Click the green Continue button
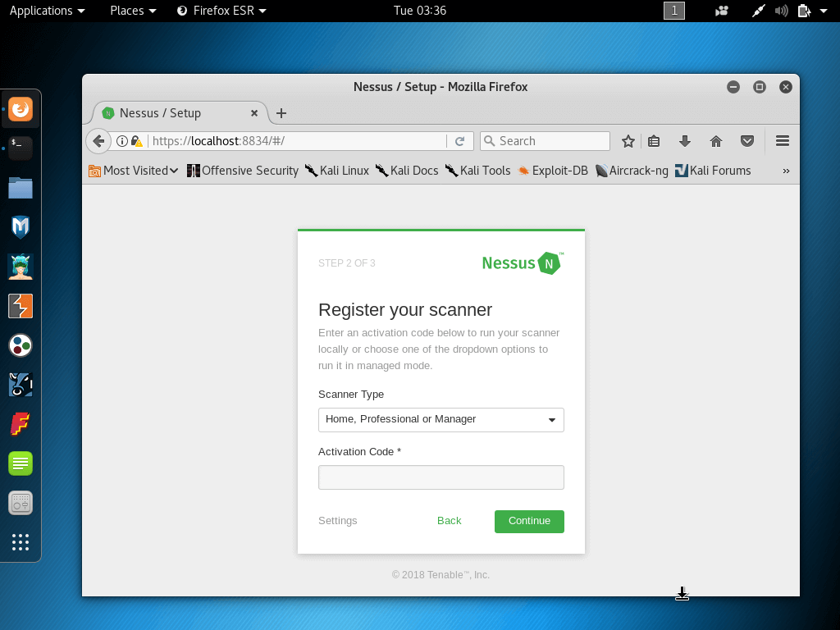Image resolution: width=840 pixels, height=630 pixels. coord(529,521)
